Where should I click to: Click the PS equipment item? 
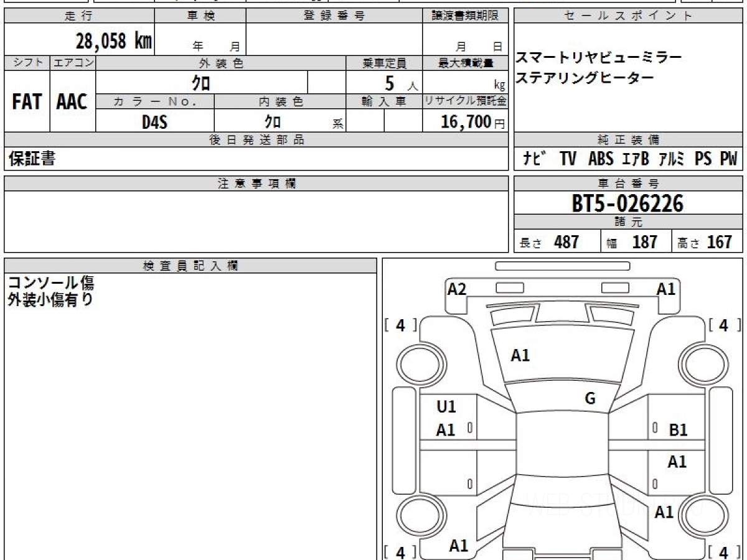(x=703, y=159)
